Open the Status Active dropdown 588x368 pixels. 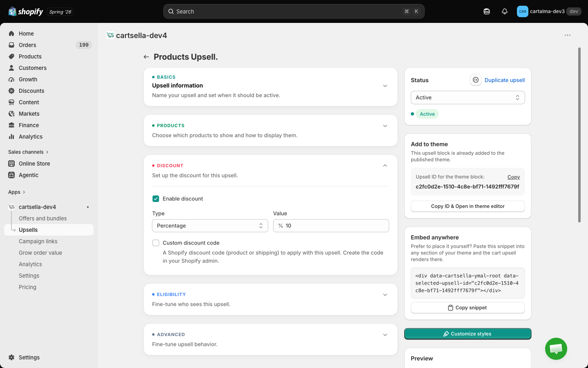pos(468,97)
